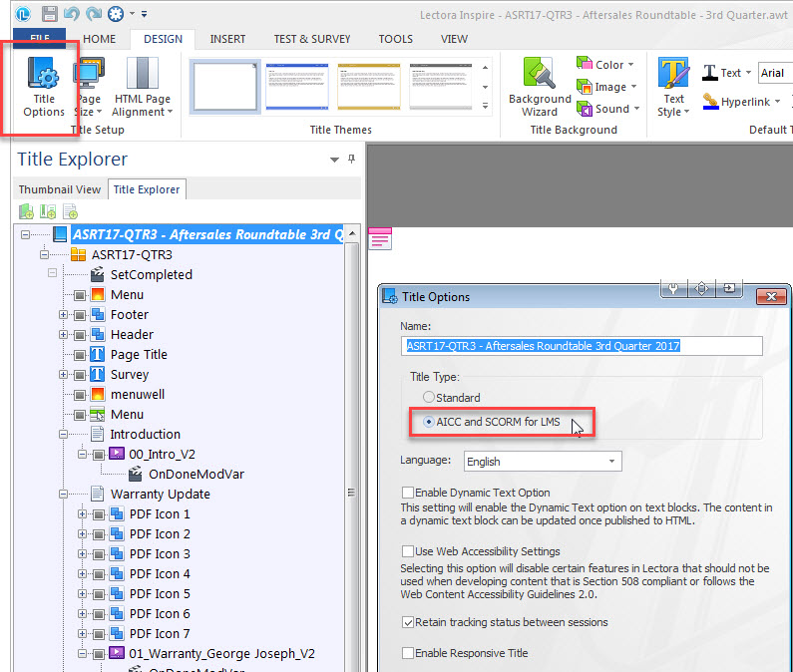
Task: Open the VIEW ribbon tab
Action: [454, 39]
